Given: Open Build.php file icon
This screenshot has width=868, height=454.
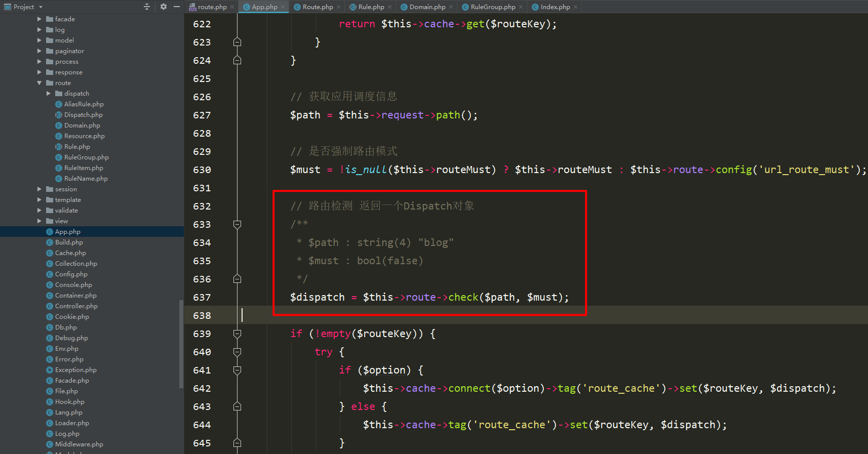Looking at the screenshot, I should [50, 242].
